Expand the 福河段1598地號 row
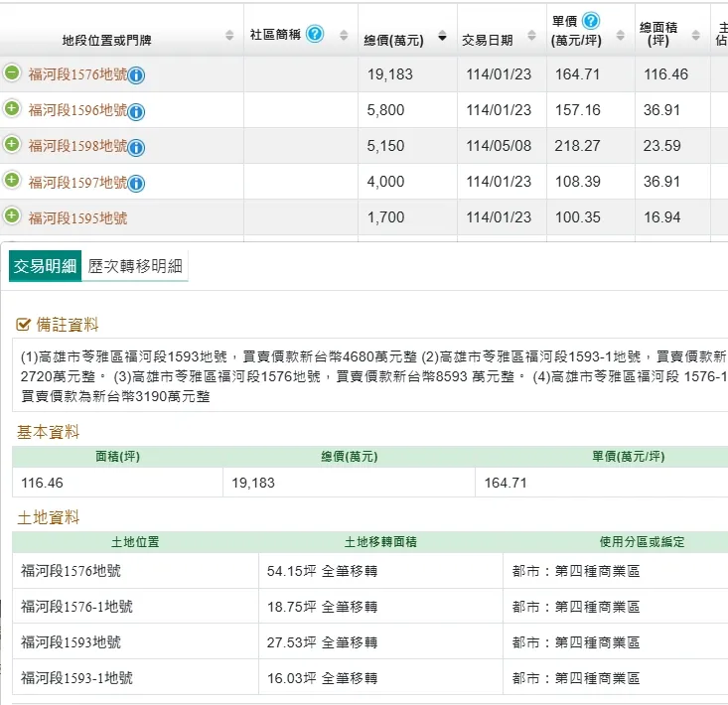This screenshot has width=728, height=705. [12, 144]
